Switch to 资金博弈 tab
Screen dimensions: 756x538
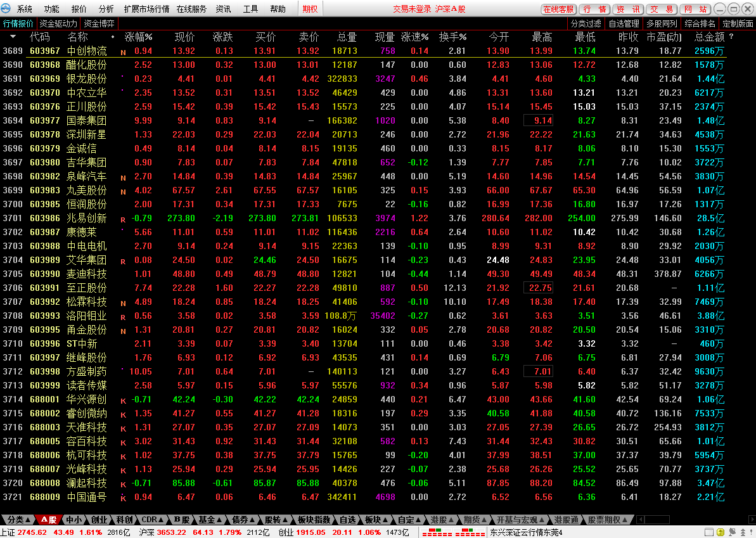(x=99, y=23)
